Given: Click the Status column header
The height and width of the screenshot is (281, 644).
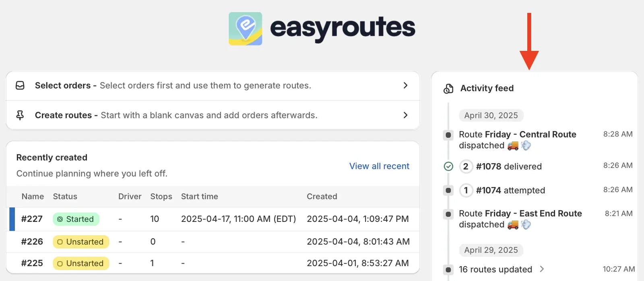Looking at the screenshot, I should (65, 197).
